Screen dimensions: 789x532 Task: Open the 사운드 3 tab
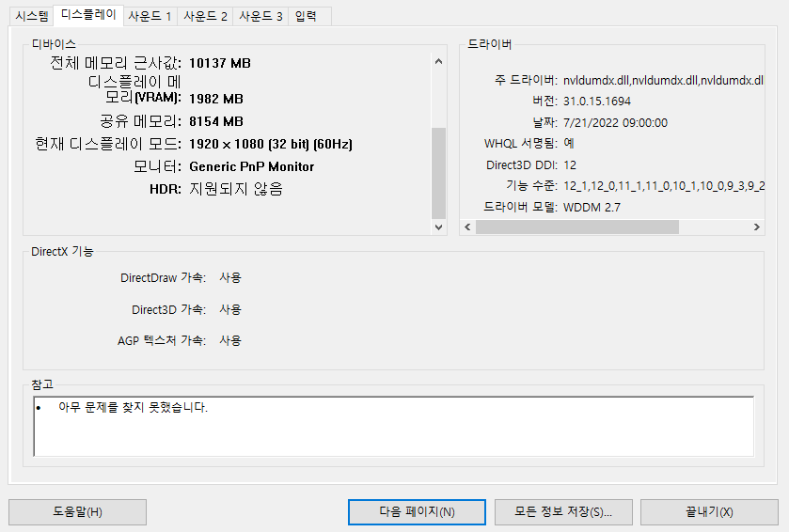260,16
